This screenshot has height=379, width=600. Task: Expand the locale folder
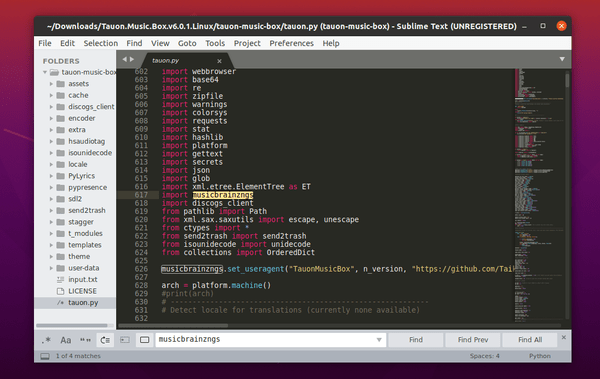pyautogui.click(x=51, y=164)
